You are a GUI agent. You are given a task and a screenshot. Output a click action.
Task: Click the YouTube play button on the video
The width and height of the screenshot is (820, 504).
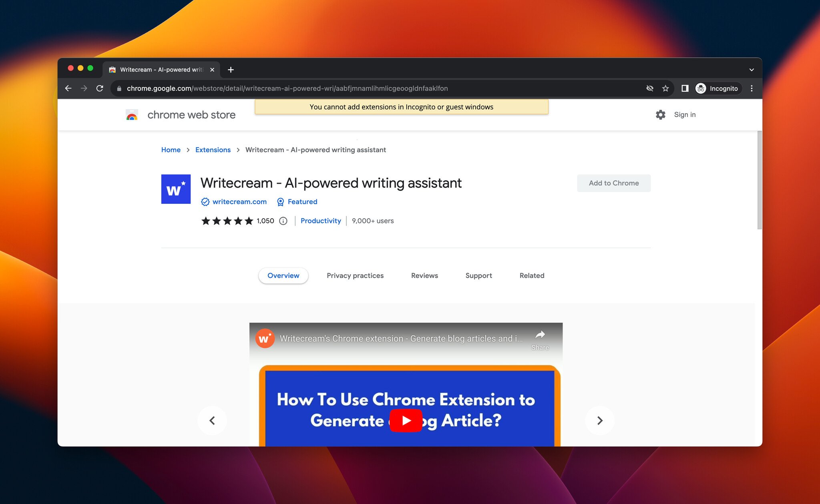click(406, 420)
